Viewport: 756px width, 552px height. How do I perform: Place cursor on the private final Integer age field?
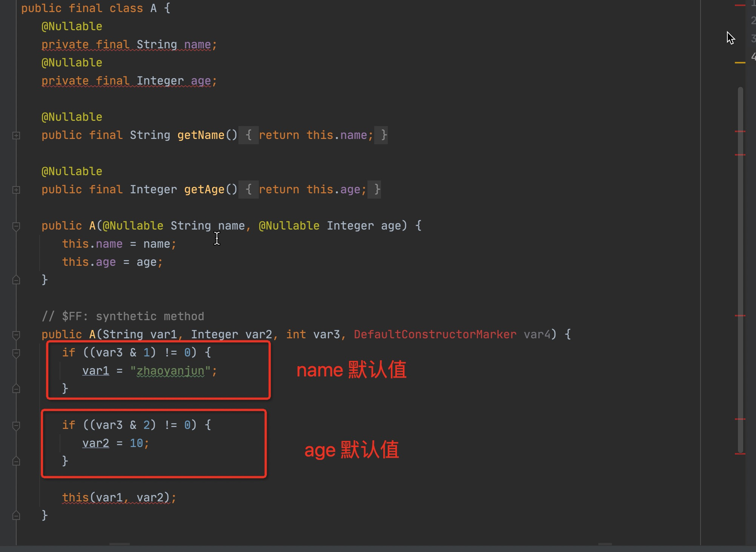(129, 81)
